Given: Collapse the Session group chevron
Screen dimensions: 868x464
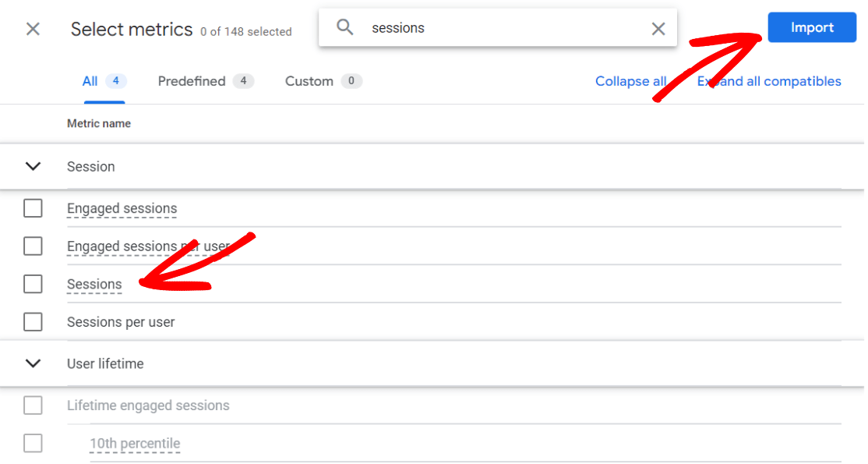Looking at the screenshot, I should pyautogui.click(x=33, y=166).
